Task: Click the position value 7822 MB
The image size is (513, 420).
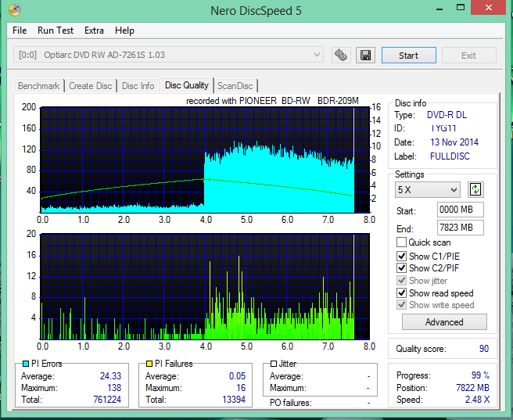Action: (x=473, y=388)
